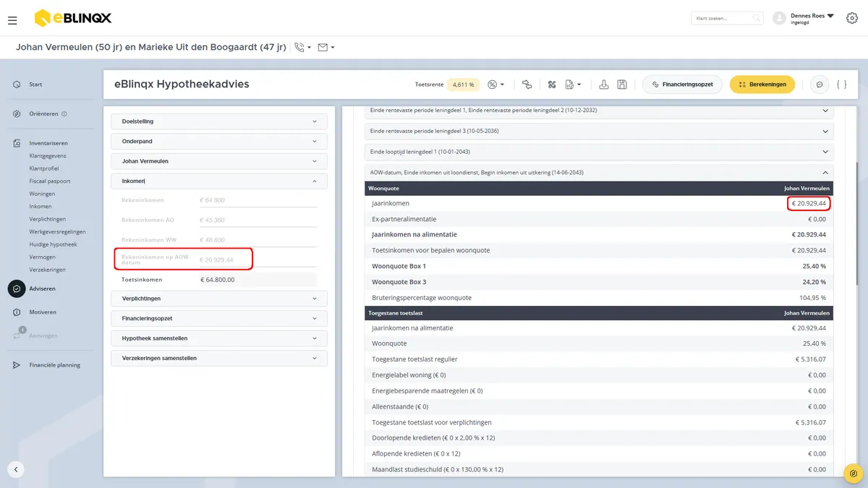Screen dimensions: 868x488
Task: Open the percentage icon dropdown
Action: tap(496, 85)
